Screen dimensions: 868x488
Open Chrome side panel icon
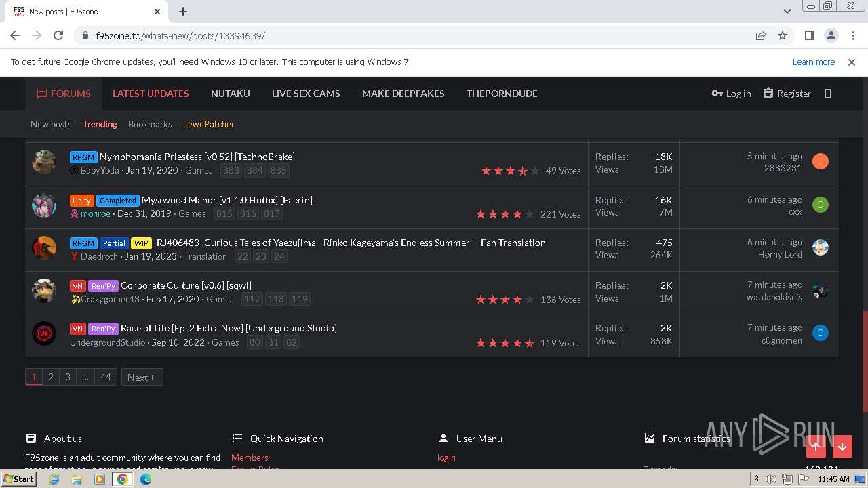pos(809,35)
